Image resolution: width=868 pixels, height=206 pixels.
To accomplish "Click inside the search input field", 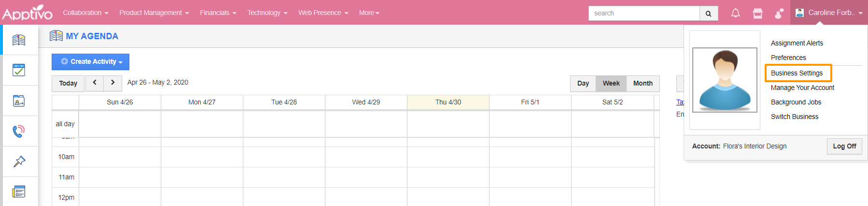I will pos(644,13).
